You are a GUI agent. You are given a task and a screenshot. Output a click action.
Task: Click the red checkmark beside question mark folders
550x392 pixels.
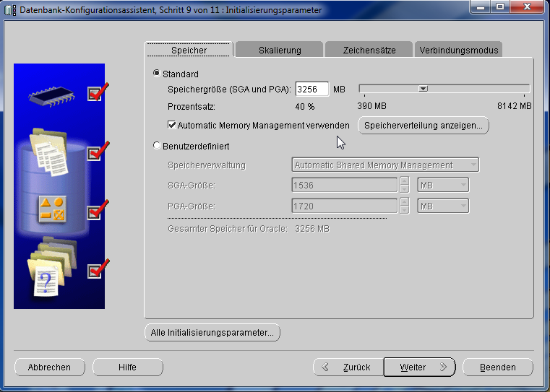coord(97,269)
